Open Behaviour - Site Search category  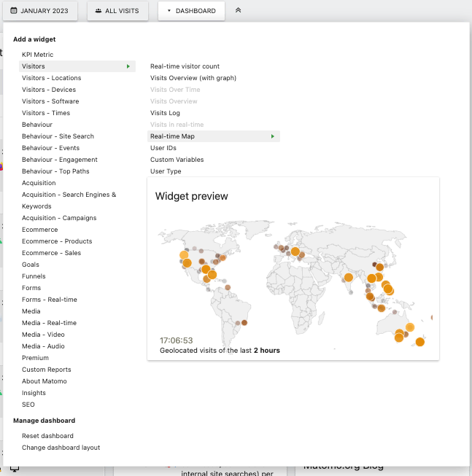pos(58,136)
